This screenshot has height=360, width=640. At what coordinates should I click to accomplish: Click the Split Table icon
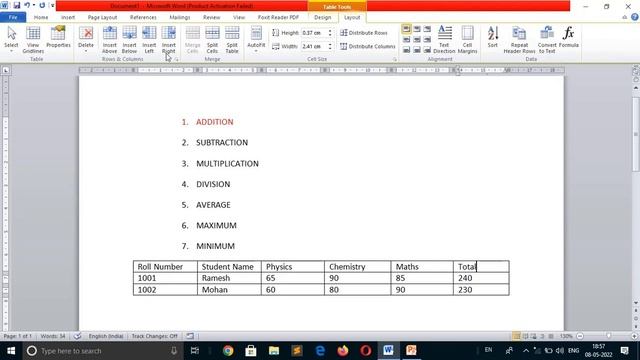232,33
